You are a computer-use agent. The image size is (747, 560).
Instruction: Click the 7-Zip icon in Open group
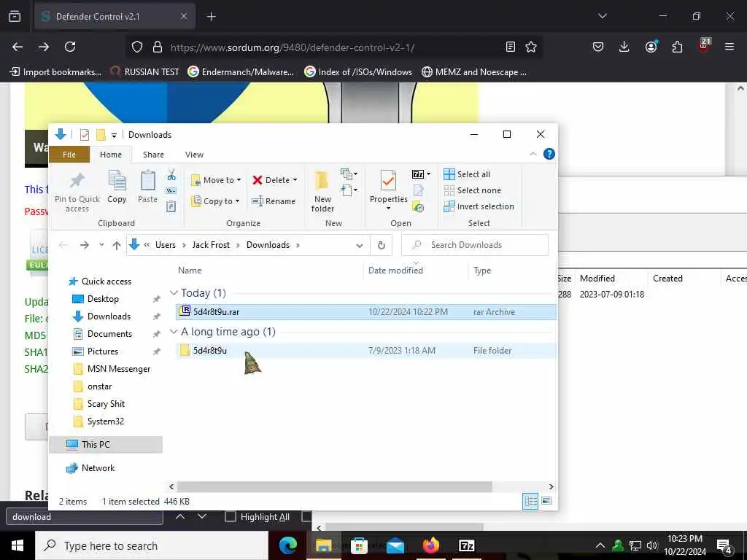(418, 174)
